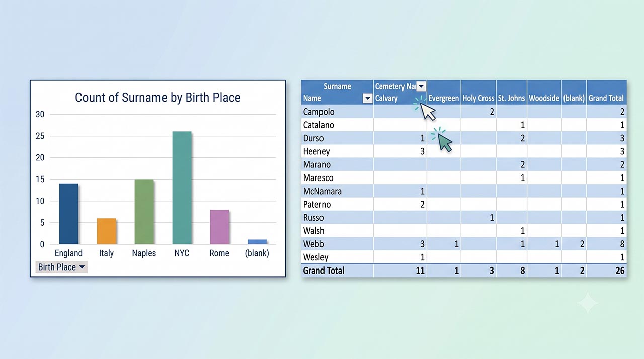Click the England axis label

click(68, 253)
